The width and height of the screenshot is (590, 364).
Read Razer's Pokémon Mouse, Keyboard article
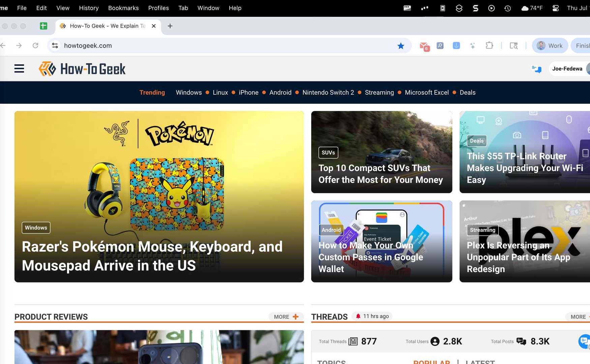152,256
